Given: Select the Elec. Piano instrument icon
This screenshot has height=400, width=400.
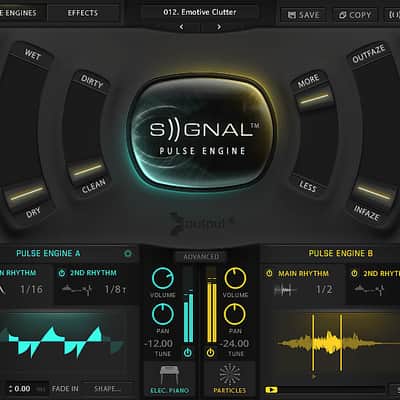Looking at the screenshot, I should (x=169, y=375).
